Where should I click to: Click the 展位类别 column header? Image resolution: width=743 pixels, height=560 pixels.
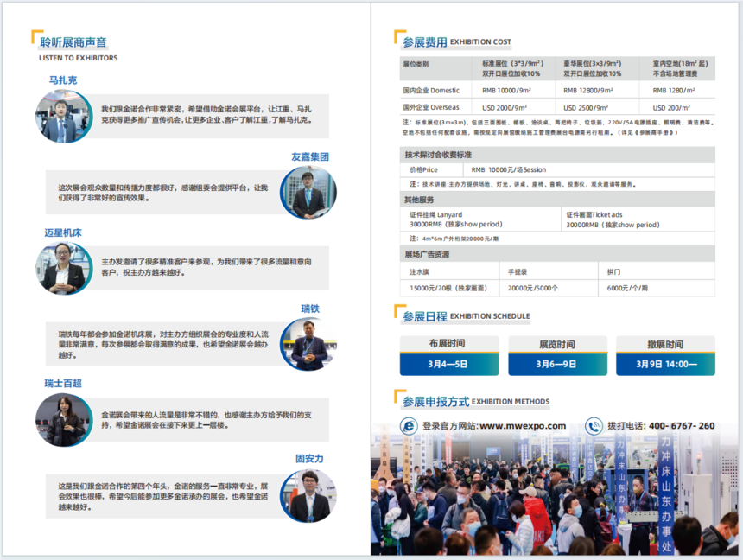click(416, 65)
